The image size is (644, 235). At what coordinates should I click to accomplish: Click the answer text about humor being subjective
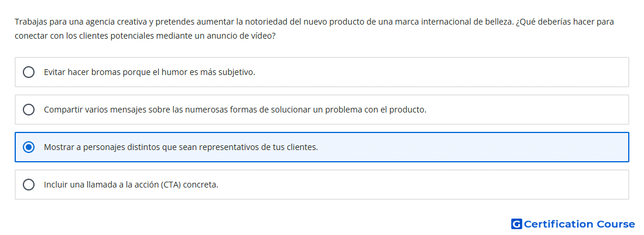(149, 72)
